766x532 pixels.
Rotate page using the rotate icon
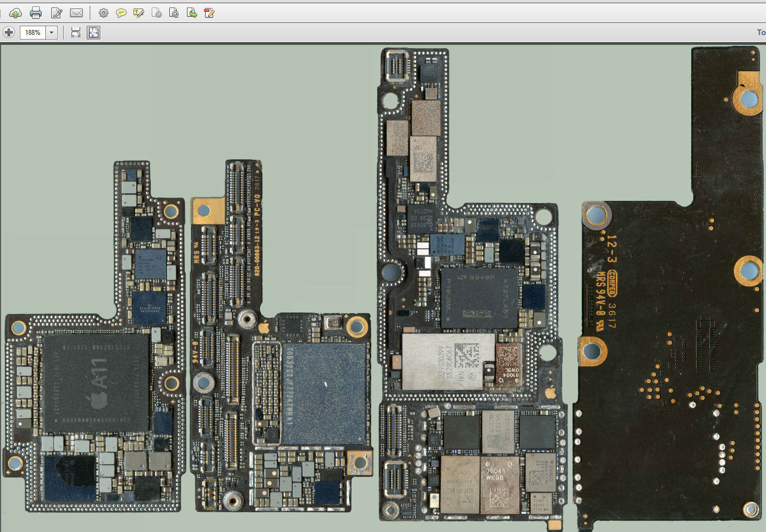coord(174,13)
